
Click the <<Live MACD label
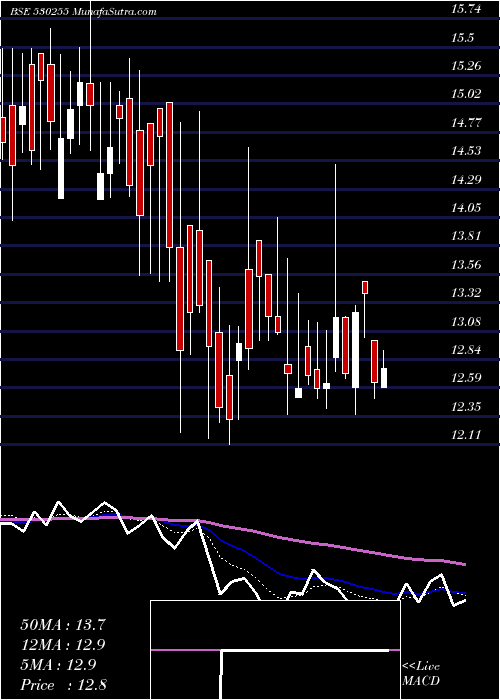[x=421, y=674]
